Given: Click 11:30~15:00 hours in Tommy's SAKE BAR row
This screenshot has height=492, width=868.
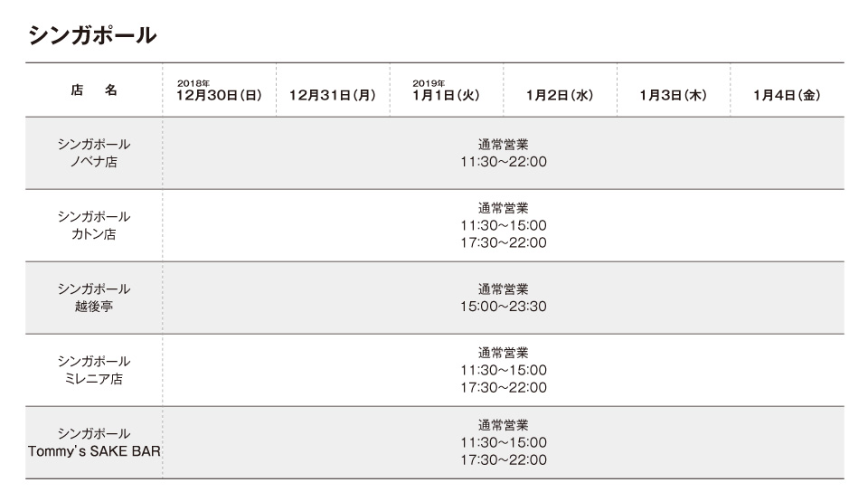Looking at the screenshot, I should point(503,442).
